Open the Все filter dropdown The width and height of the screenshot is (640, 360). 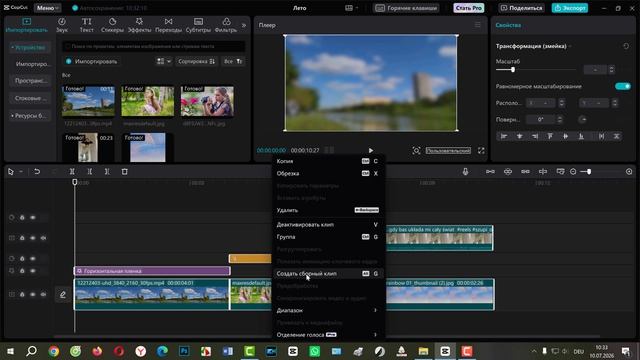click(233, 61)
